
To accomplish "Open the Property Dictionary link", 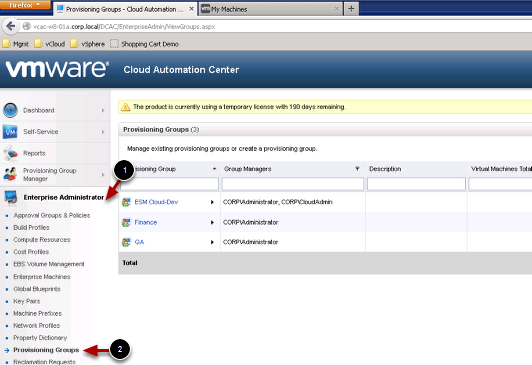I will click(x=40, y=338).
